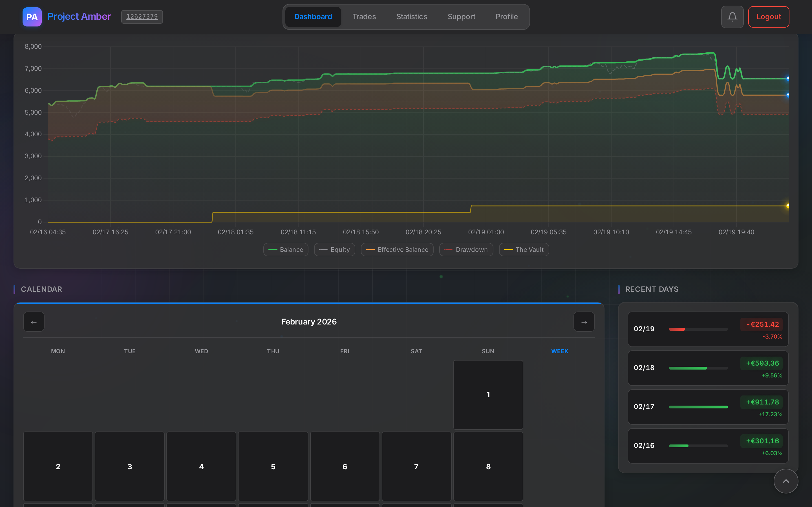
Task: Advance calendar to March using right arrow
Action: point(584,322)
